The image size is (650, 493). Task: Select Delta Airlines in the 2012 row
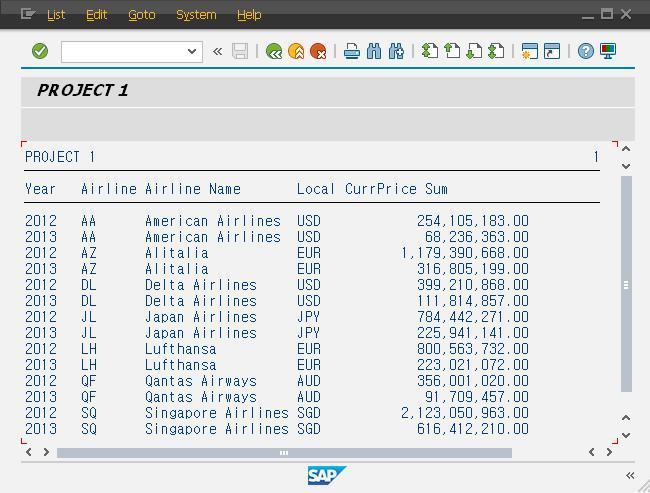pyautogui.click(x=201, y=285)
